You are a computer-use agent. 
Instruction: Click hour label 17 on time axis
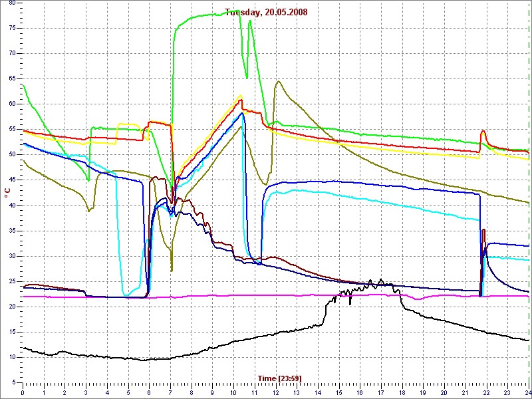381,393
